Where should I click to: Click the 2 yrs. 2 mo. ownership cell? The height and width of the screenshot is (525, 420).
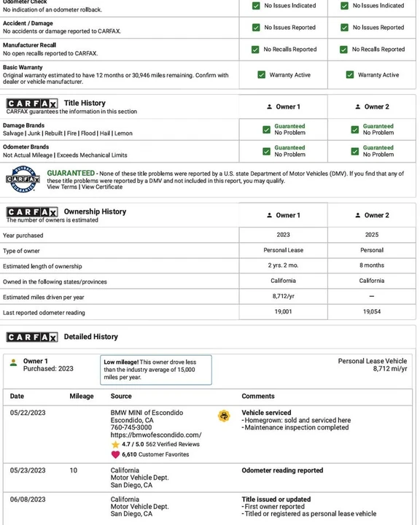(284, 265)
